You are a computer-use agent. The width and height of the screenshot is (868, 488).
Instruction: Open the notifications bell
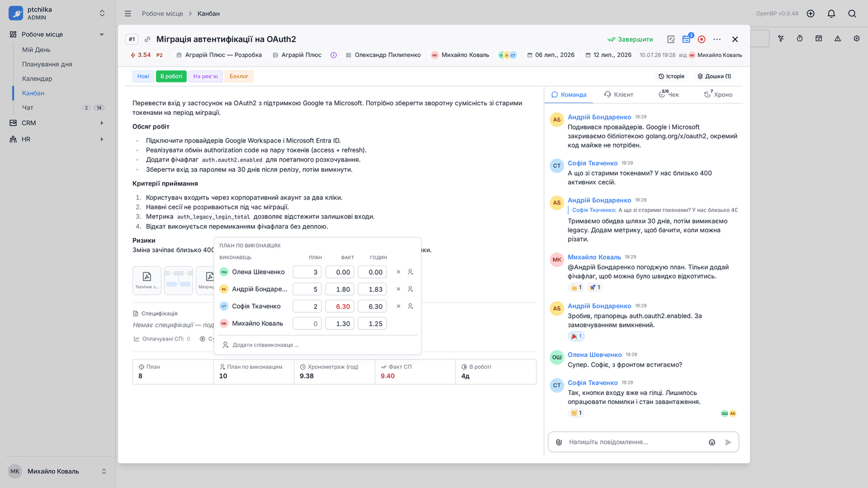coord(831,14)
